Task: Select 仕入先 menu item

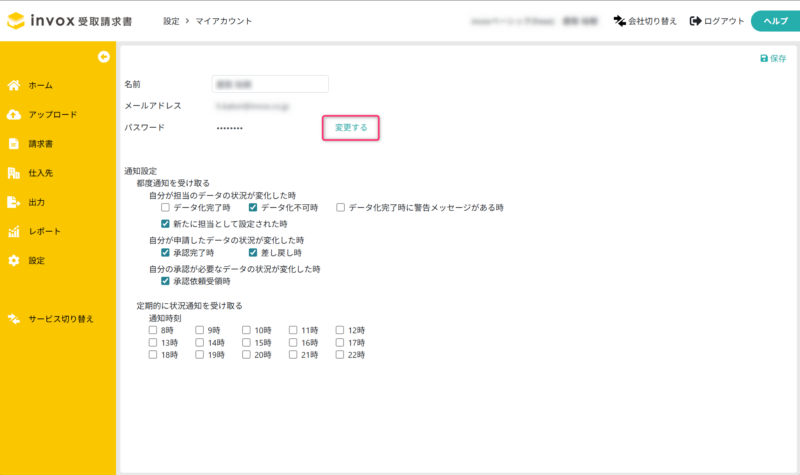Action: pyautogui.click(x=40, y=173)
